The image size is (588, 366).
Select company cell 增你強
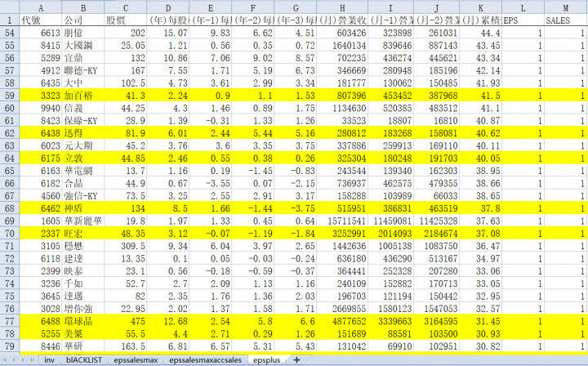(x=82, y=309)
